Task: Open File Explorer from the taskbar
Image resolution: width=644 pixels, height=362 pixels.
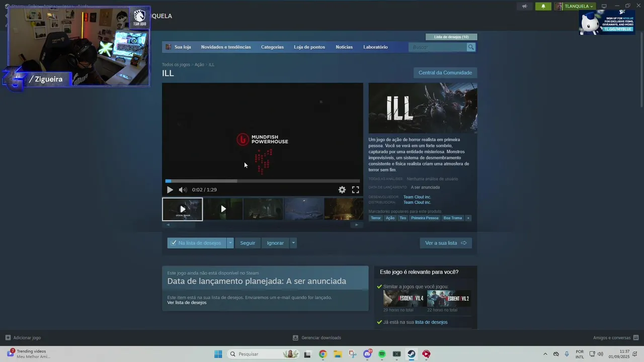Action: [x=338, y=354]
